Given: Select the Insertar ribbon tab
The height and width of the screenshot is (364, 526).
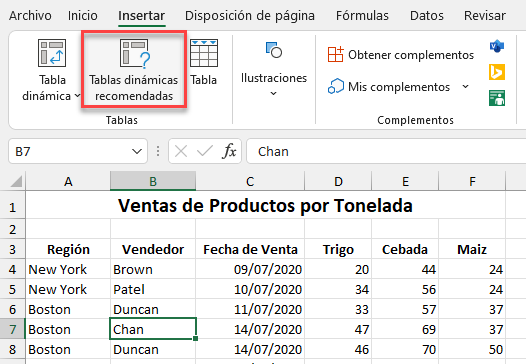Looking at the screenshot, I should coord(141,15).
